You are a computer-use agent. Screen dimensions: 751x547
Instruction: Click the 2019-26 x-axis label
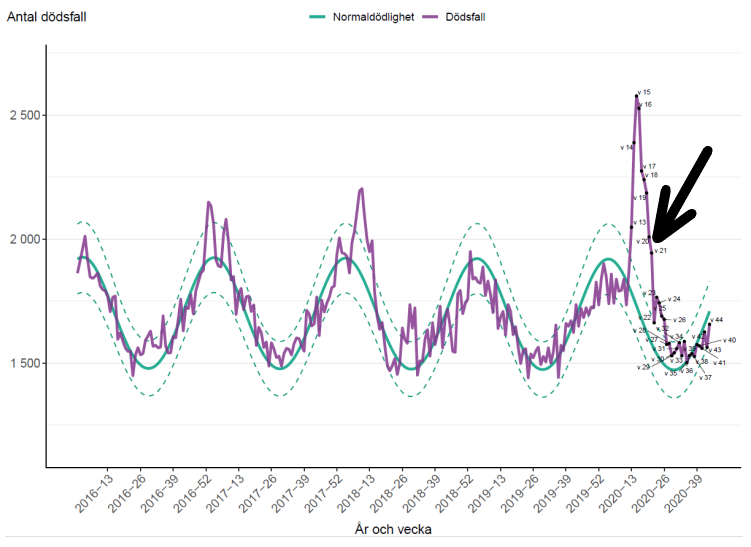coord(520,493)
